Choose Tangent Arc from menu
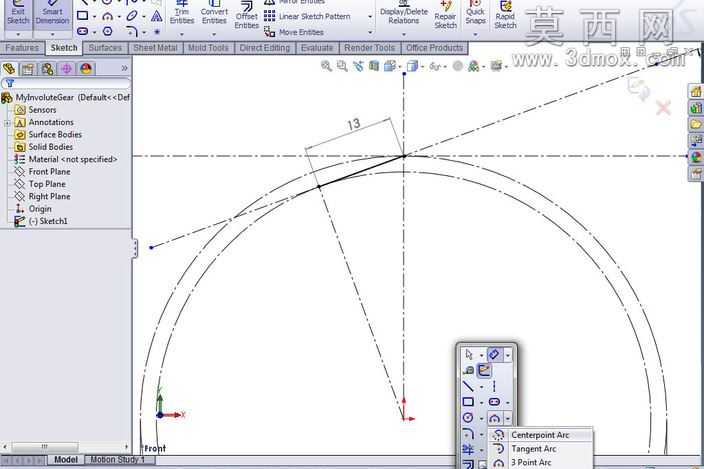704x469 pixels. click(x=541, y=449)
